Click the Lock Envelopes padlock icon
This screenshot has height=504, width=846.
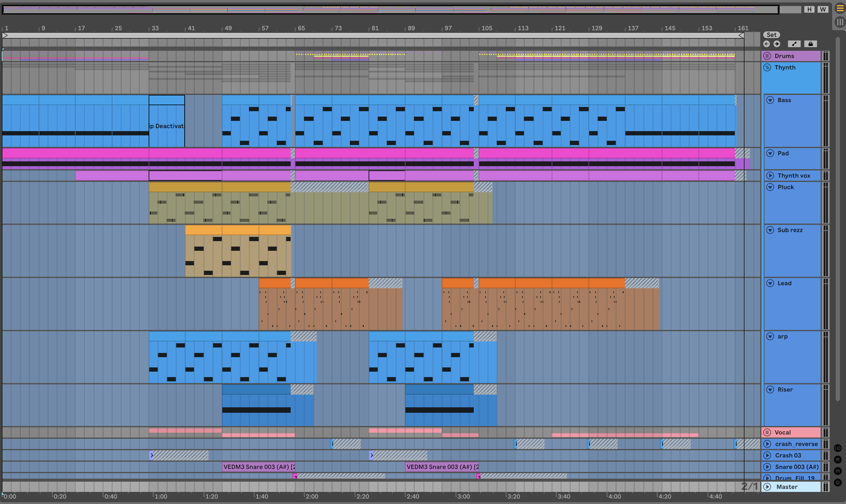pyautogui.click(x=810, y=44)
